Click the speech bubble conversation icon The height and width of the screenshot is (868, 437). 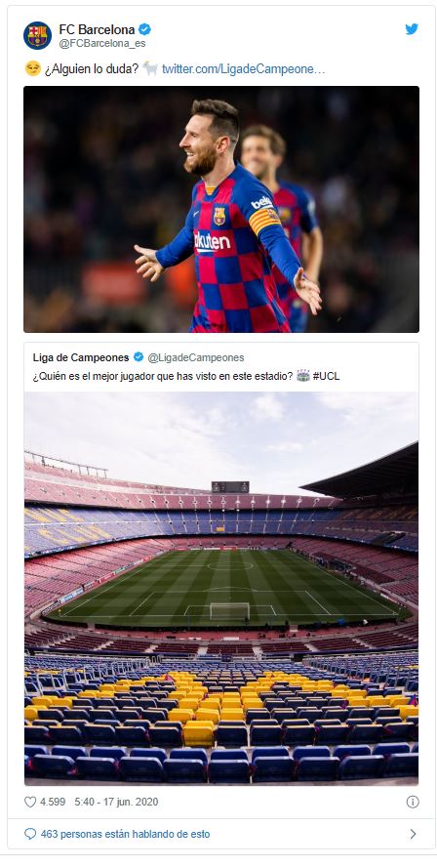click(30, 834)
